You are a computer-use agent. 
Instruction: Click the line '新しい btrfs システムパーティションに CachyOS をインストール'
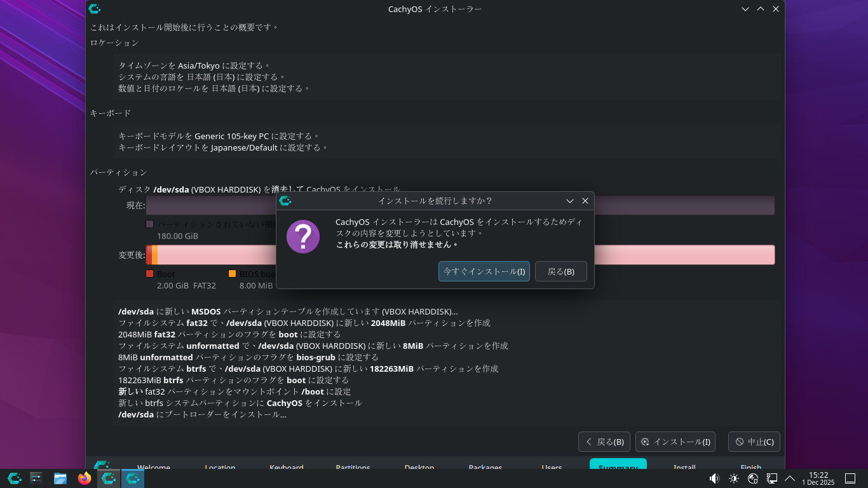240,403
